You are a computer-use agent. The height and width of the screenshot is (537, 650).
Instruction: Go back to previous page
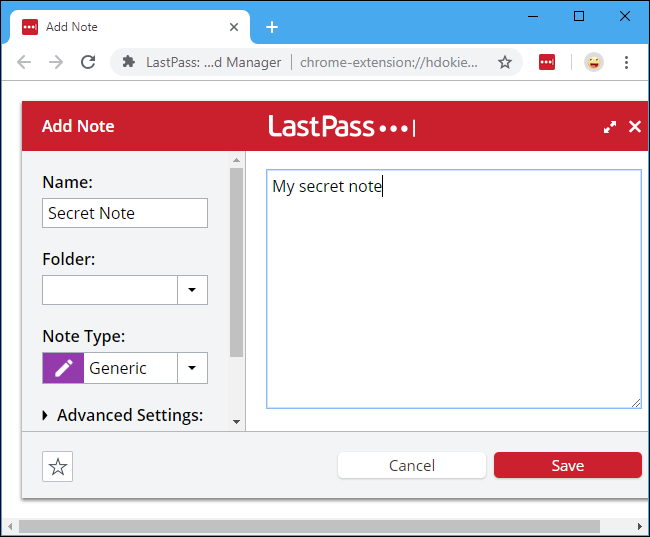pyautogui.click(x=24, y=62)
